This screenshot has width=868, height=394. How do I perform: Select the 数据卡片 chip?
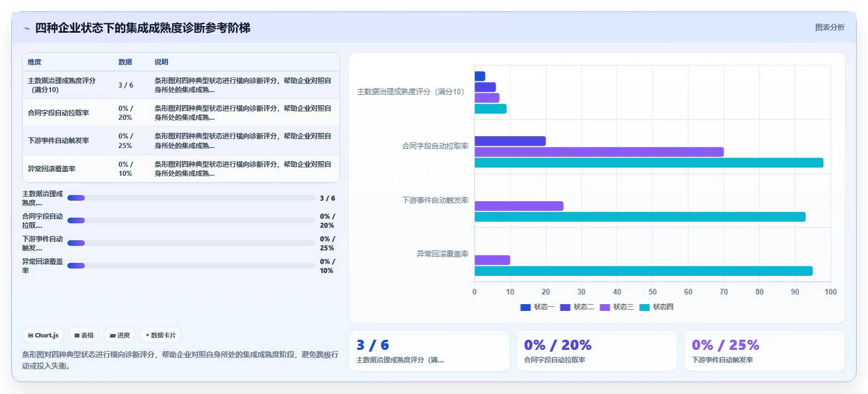[x=161, y=335]
